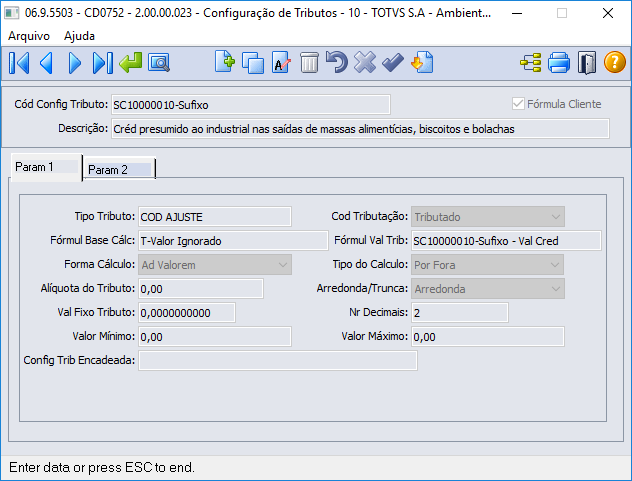Click the delete trash can icon
The width and height of the screenshot is (632, 481).
click(309, 63)
